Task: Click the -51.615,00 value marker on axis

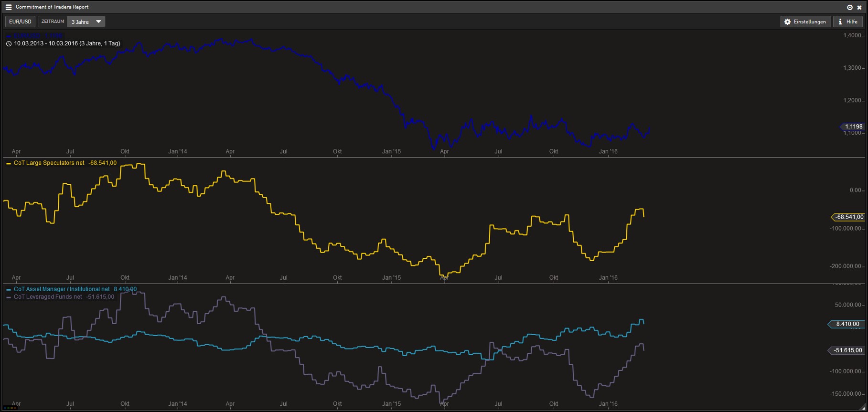Action: point(847,350)
